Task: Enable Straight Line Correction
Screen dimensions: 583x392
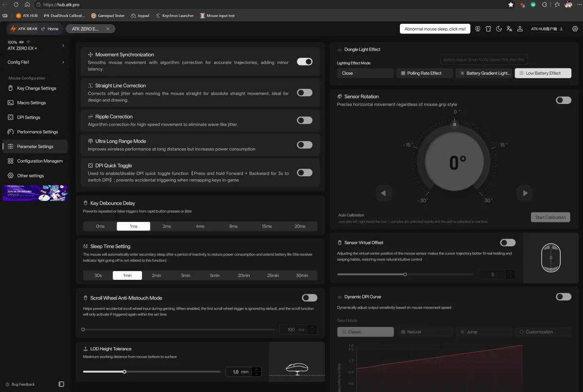Action: [x=305, y=92]
